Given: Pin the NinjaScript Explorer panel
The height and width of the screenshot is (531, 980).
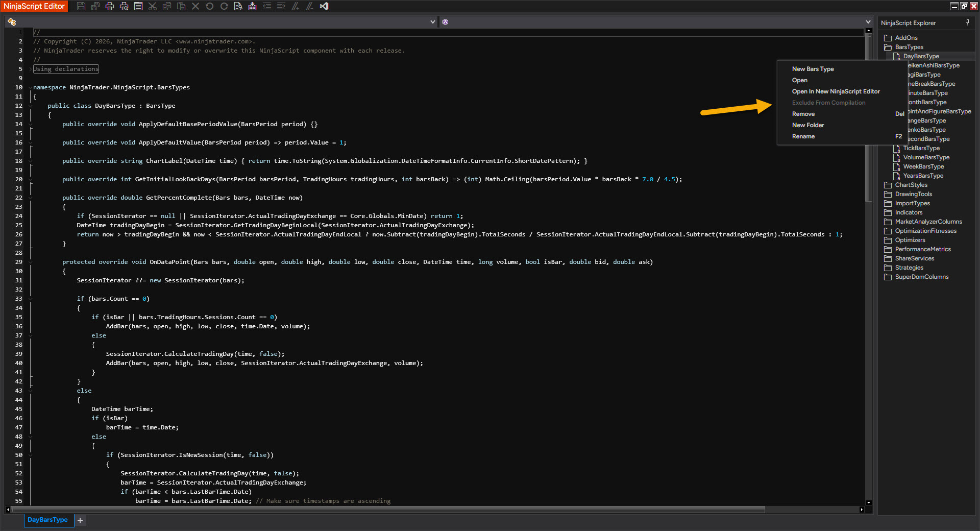Looking at the screenshot, I should coord(968,22).
